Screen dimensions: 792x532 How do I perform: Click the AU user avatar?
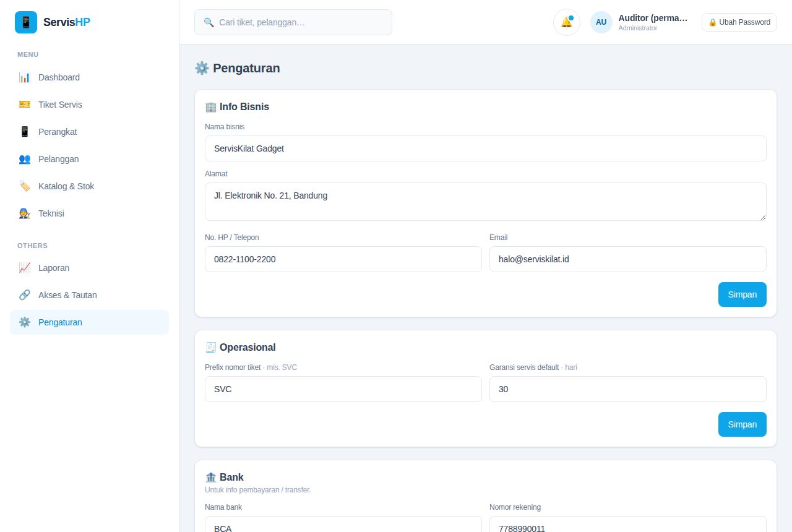pos(601,22)
